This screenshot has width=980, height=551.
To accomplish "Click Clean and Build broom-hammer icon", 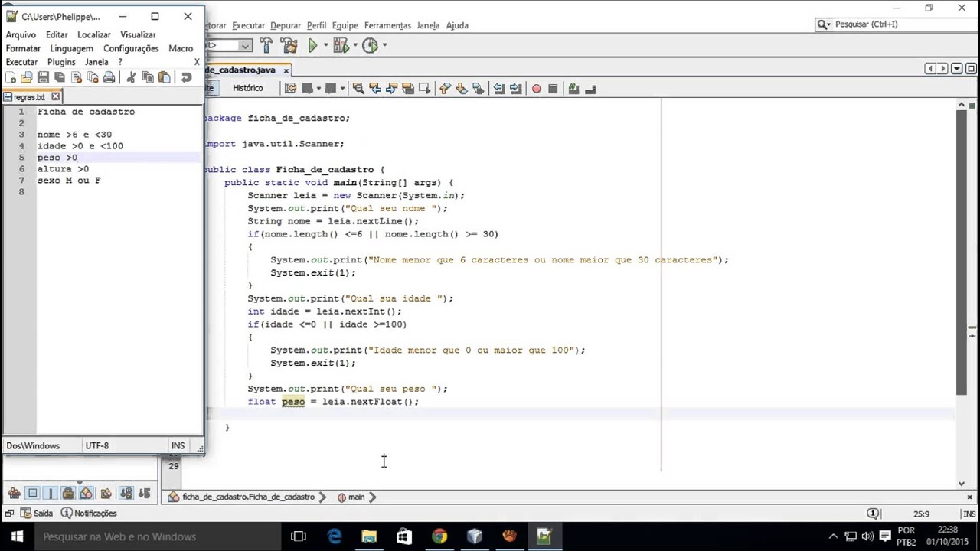I will point(289,45).
